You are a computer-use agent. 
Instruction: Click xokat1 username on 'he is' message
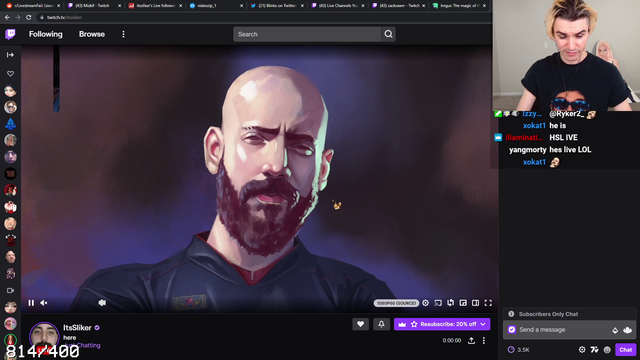click(x=534, y=126)
